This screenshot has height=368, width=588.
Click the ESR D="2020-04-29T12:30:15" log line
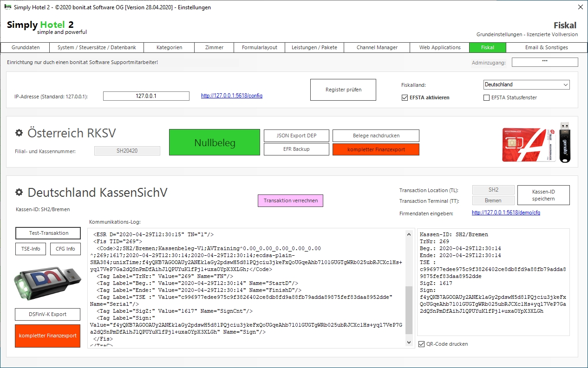(153, 234)
